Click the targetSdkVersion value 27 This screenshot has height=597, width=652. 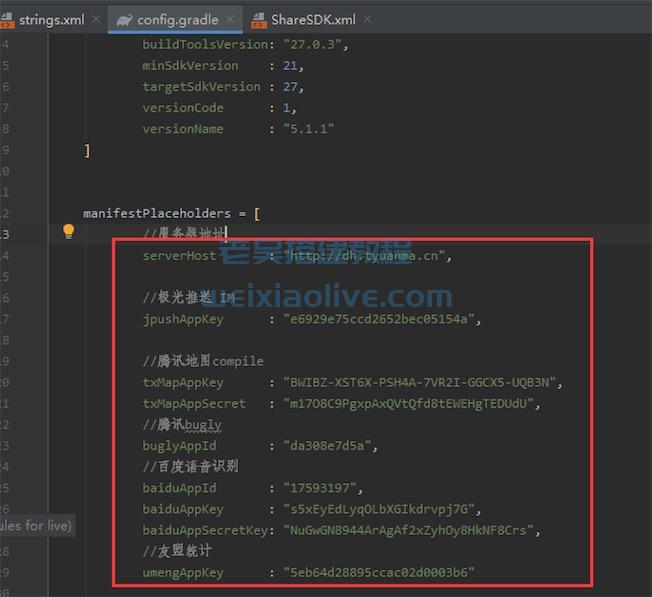[x=290, y=87]
